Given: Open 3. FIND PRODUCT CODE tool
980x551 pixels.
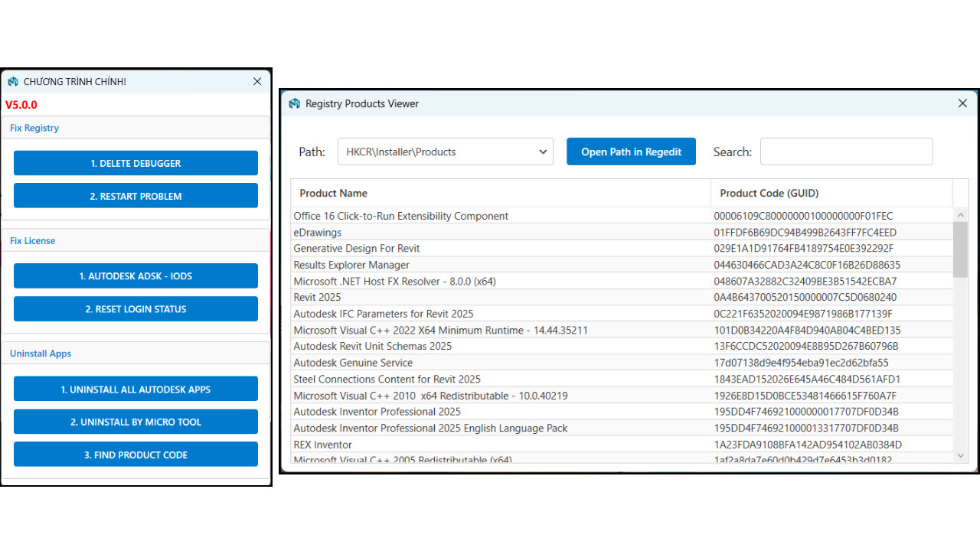Looking at the screenshot, I should pos(136,455).
